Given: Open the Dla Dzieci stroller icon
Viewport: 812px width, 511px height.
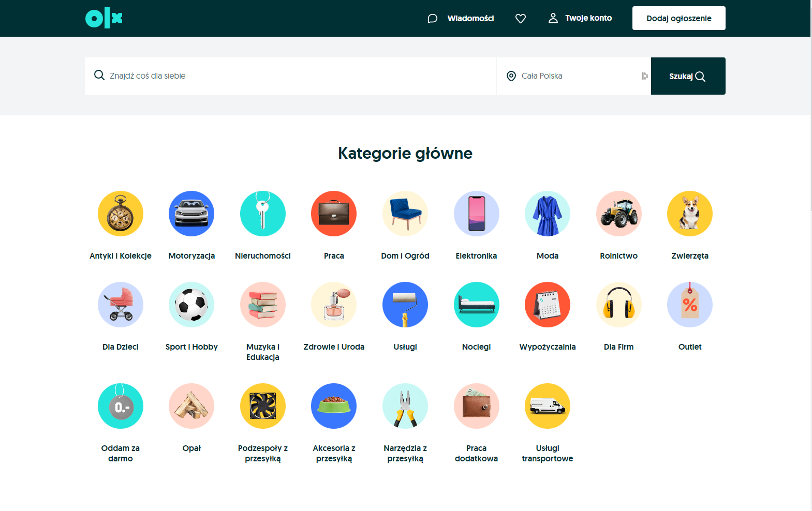Looking at the screenshot, I should point(121,305).
